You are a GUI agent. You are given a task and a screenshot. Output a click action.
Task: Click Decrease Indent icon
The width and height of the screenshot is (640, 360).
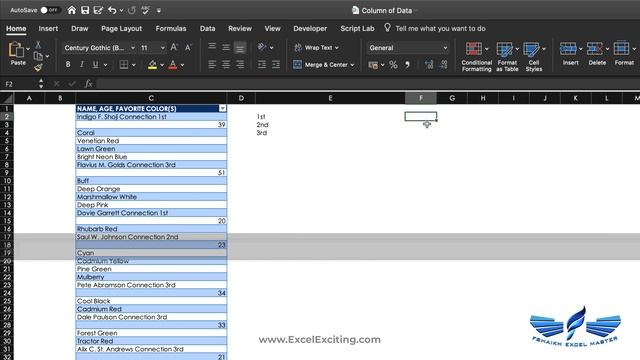pyautogui.click(x=262, y=64)
